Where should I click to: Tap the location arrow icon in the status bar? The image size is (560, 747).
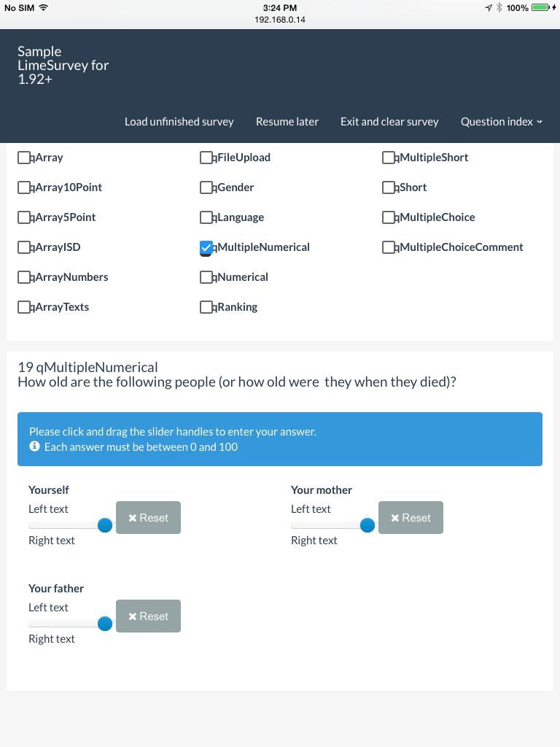point(488,7)
